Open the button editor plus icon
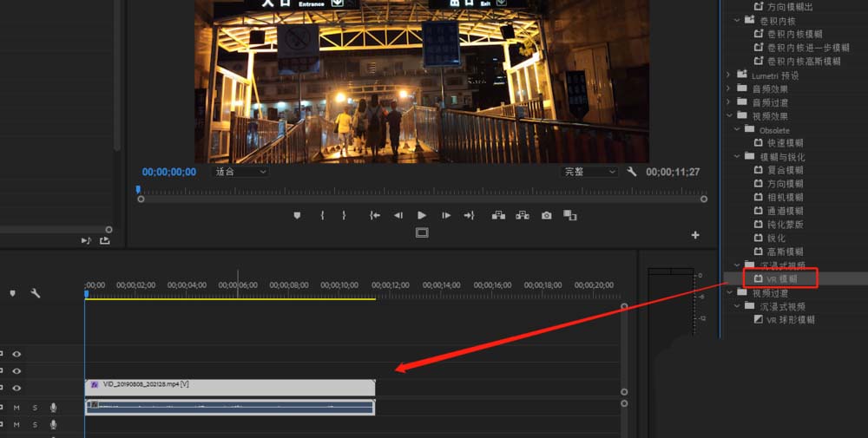 (x=695, y=235)
